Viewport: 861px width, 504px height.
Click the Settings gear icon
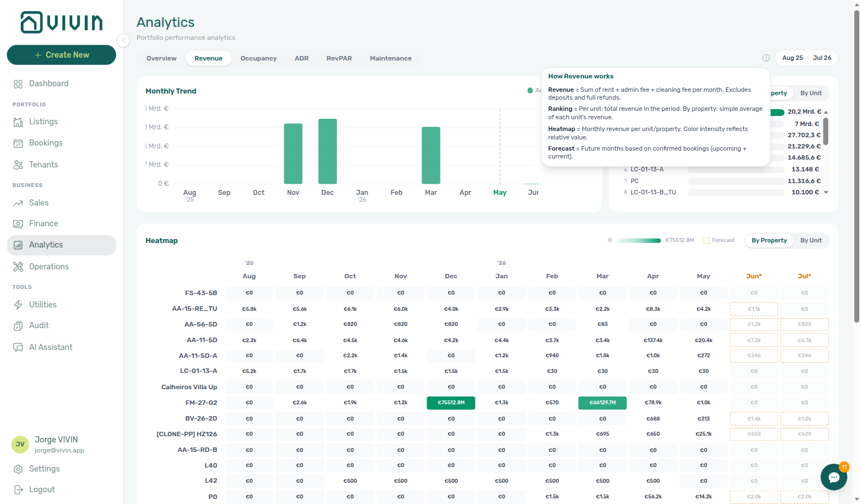18,469
